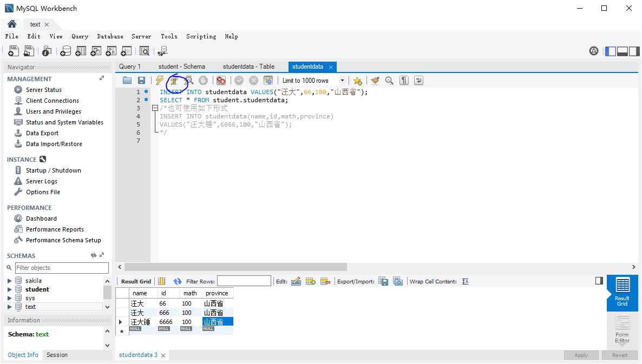Commit the transaction icon
The height and width of the screenshot is (364, 642).
pyautogui.click(x=239, y=81)
